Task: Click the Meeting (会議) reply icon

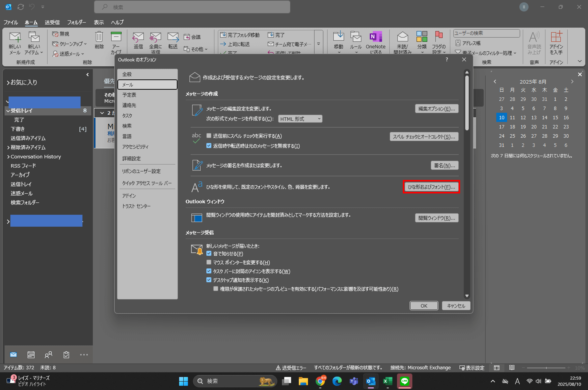Action: pos(187,37)
